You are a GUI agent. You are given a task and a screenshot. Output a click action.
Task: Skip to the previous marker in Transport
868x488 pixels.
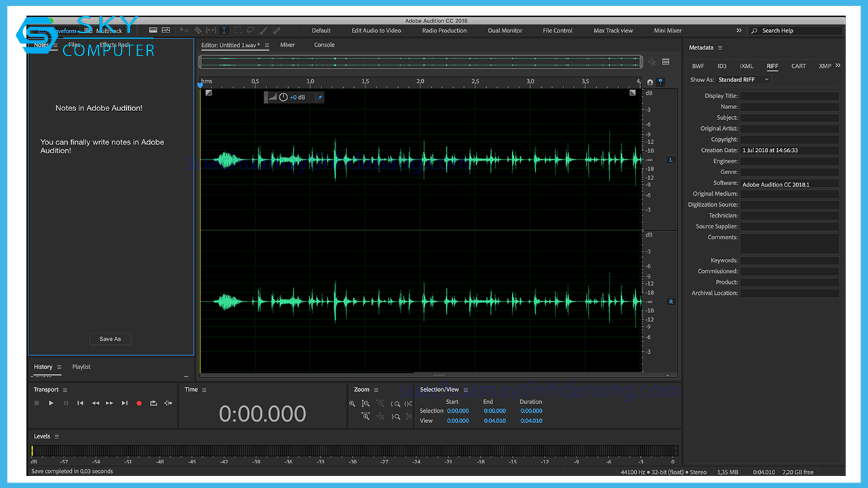(80, 403)
